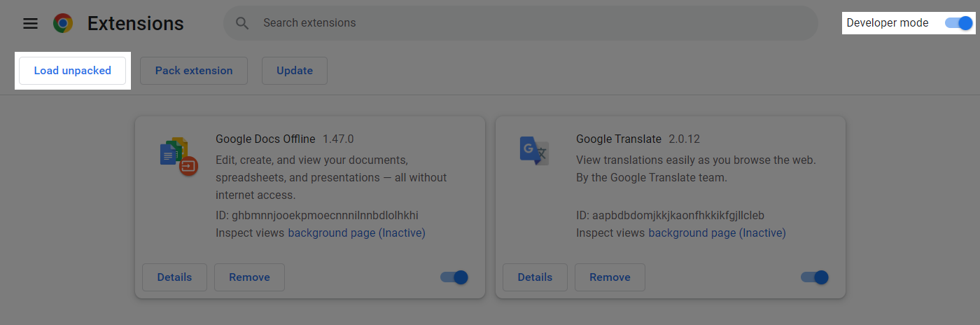The width and height of the screenshot is (980, 325).
Task: Open Details for Google Docs Offline
Action: 174,277
